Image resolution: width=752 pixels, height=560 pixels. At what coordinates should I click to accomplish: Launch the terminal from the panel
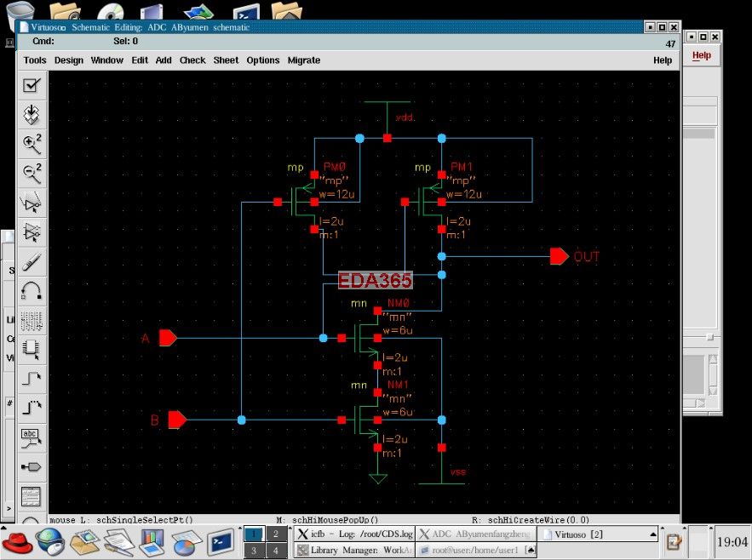pyautogui.click(x=221, y=541)
